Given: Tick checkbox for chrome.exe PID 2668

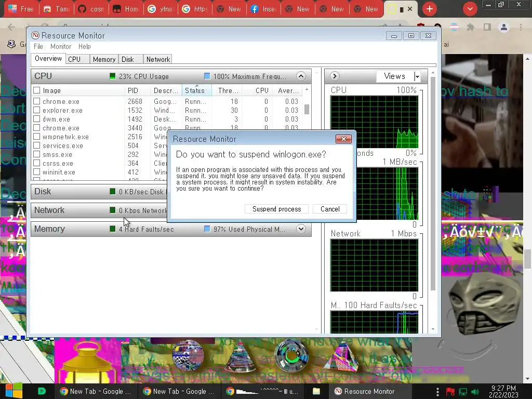Looking at the screenshot, I should click(x=37, y=101).
